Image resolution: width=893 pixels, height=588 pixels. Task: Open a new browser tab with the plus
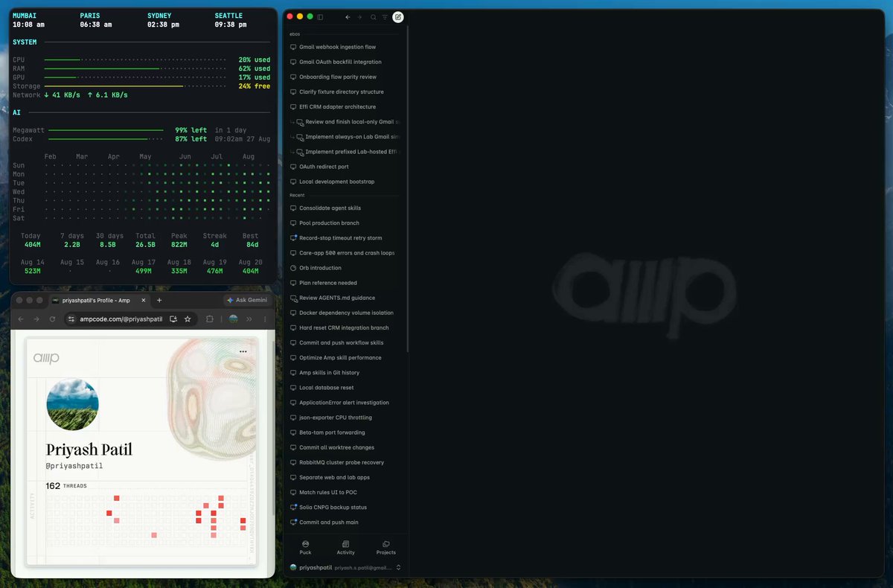coord(159,300)
